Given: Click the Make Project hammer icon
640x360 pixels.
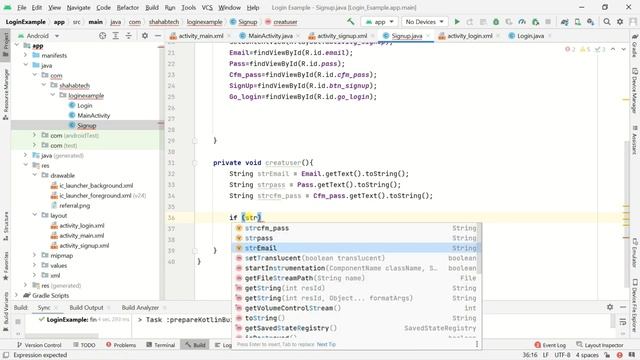Looking at the screenshot, I should pyautogui.click(x=351, y=22).
